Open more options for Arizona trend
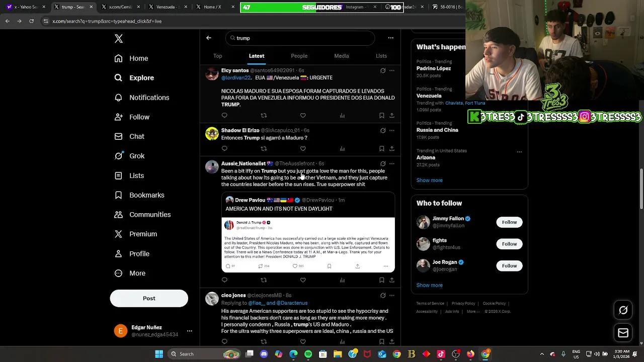Screen dimensions: 644x362 (x=519, y=152)
